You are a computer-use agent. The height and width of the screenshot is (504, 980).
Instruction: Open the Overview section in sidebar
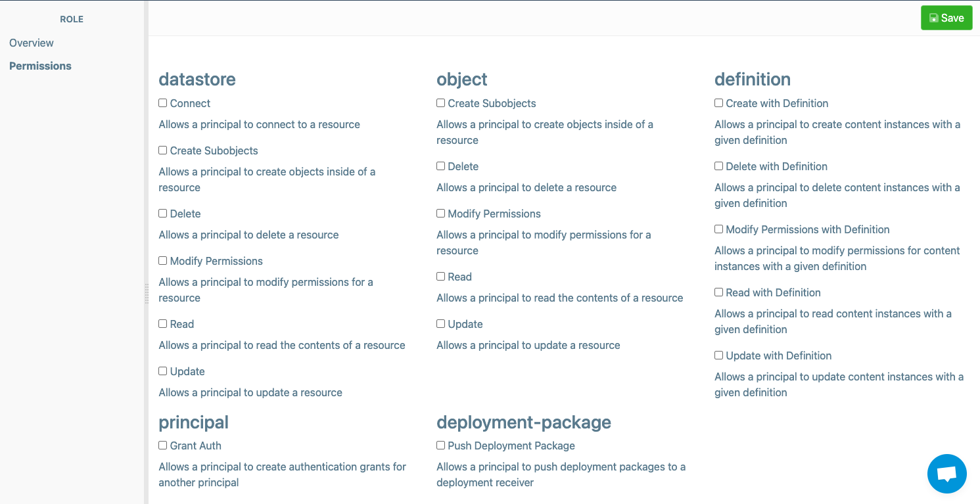[x=32, y=43]
